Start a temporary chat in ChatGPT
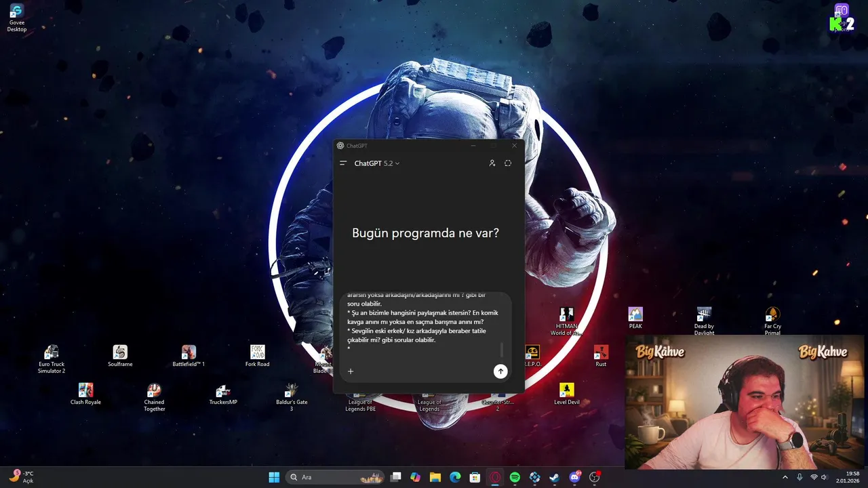Screen dimensions: 868x488 [x=508, y=163]
